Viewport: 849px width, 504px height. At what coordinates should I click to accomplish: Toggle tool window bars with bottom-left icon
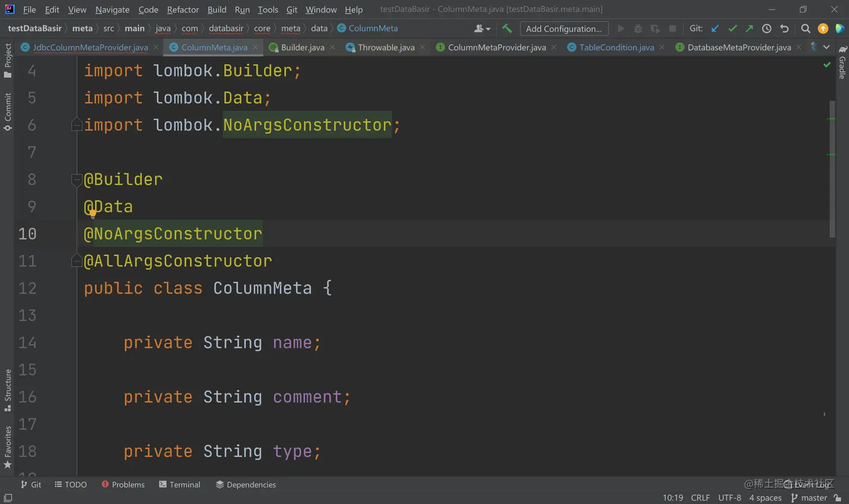(x=8, y=498)
